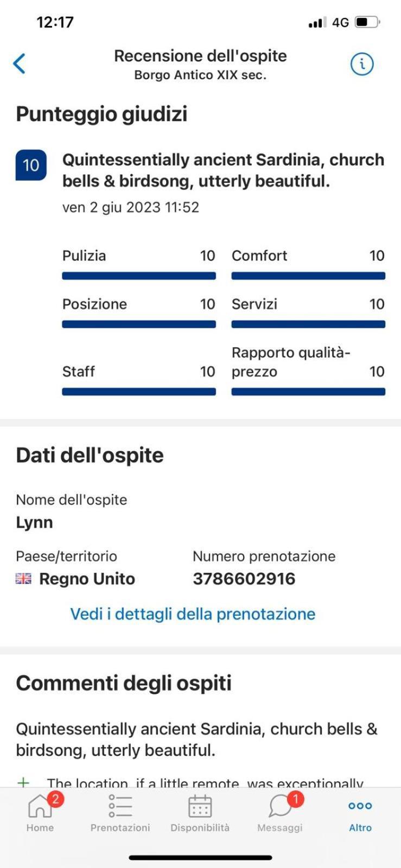Tap the back arrow icon

coord(20,63)
